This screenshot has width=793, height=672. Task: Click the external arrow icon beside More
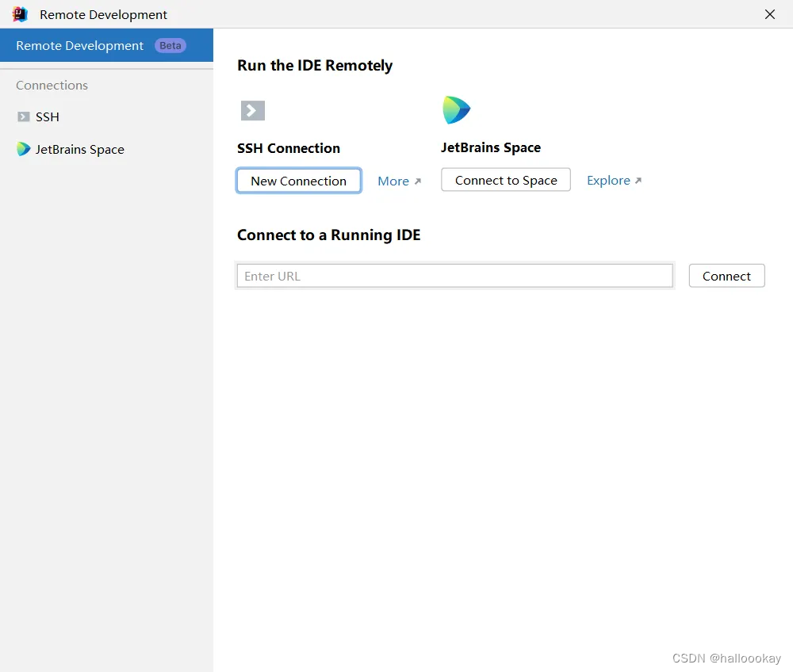tap(418, 181)
